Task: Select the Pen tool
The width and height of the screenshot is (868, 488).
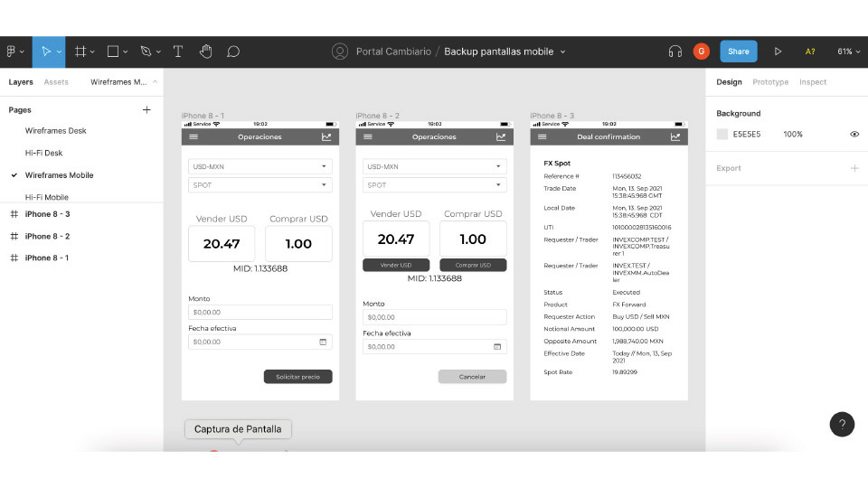Action: [146, 52]
